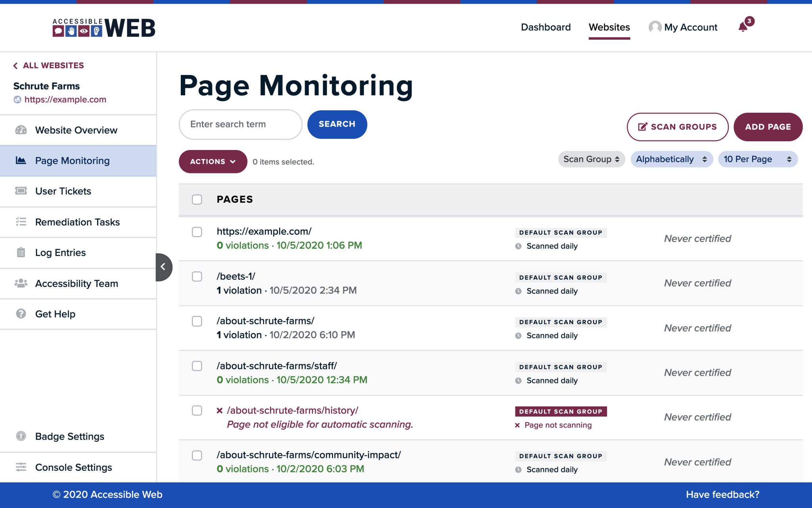
Task: Click 'Never certified' in the /beets-1/ row
Action: pos(697,283)
